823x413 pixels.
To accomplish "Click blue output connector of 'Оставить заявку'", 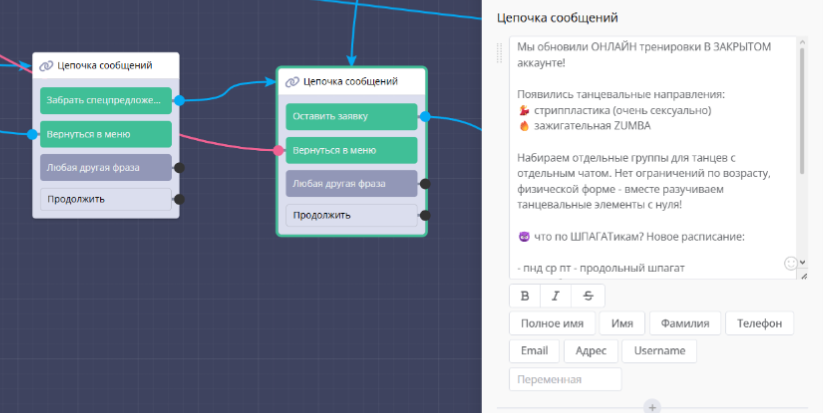I will click(x=425, y=117).
